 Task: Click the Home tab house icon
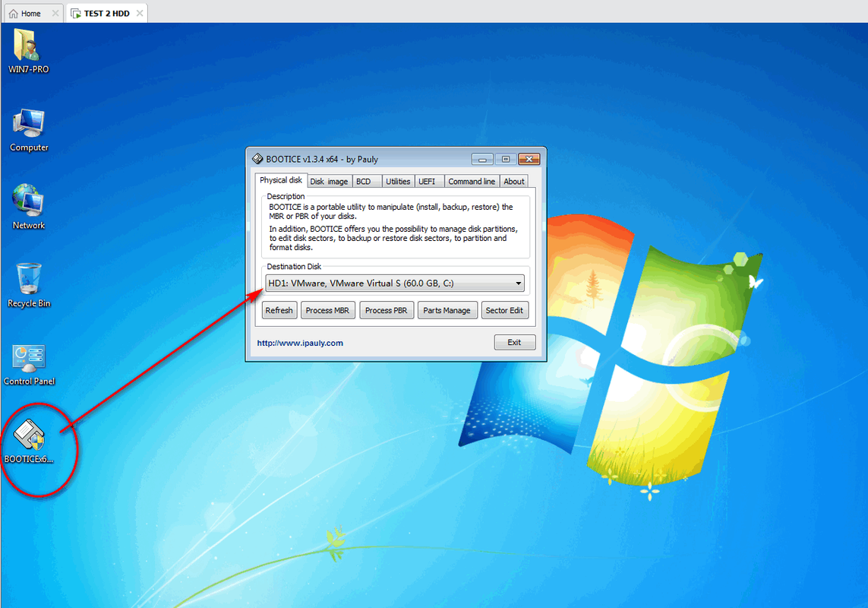pos(13,14)
